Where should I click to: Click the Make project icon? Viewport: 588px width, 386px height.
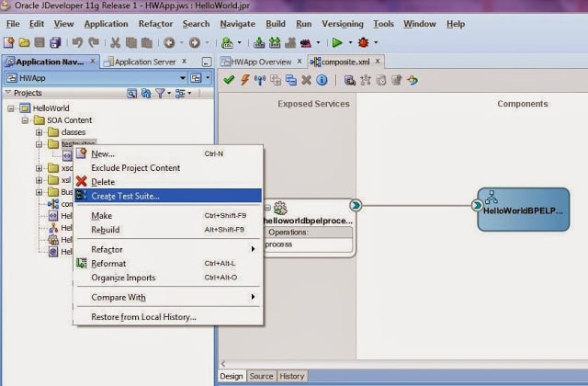click(259, 42)
